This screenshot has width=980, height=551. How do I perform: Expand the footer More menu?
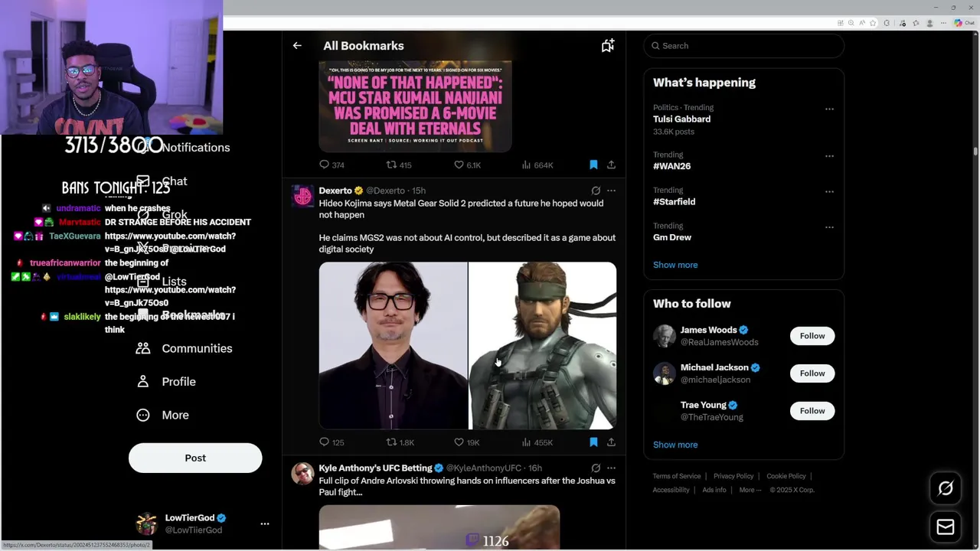coord(750,490)
